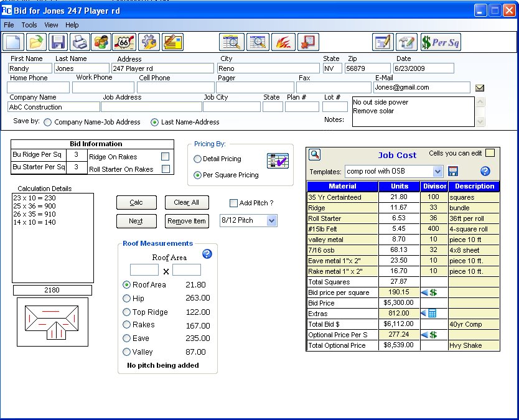This screenshot has height=420, width=519.
Task: Click the magnifier icon in Job Cost panel
Action: click(x=315, y=155)
